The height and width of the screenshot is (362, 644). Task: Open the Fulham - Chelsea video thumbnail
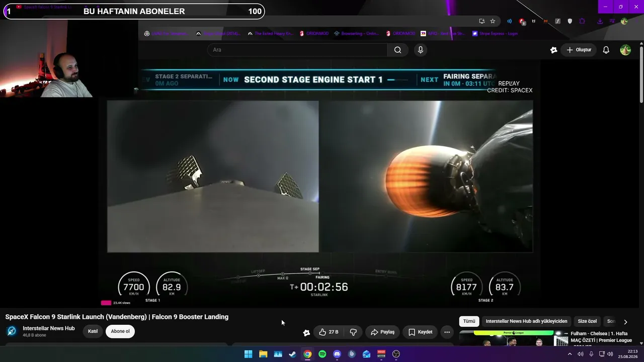click(x=514, y=338)
